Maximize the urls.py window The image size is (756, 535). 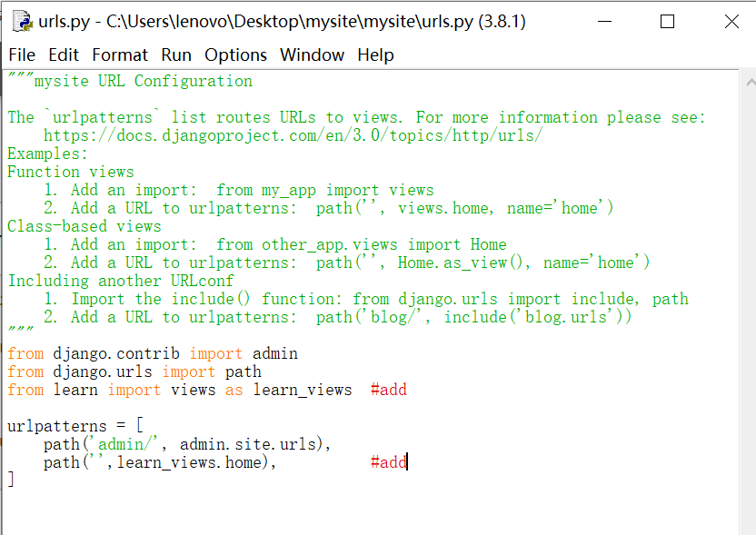[667, 21]
